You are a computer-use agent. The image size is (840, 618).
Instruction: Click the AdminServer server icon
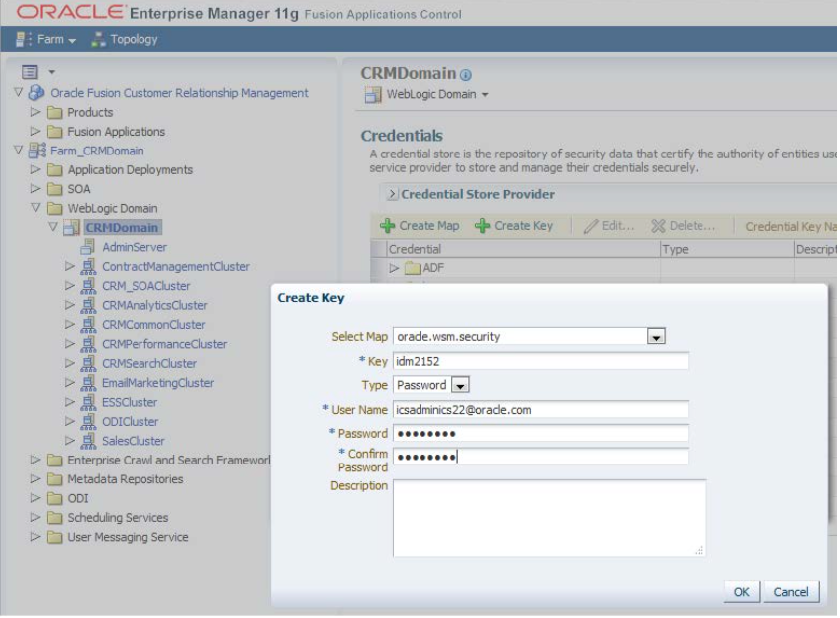pos(88,247)
